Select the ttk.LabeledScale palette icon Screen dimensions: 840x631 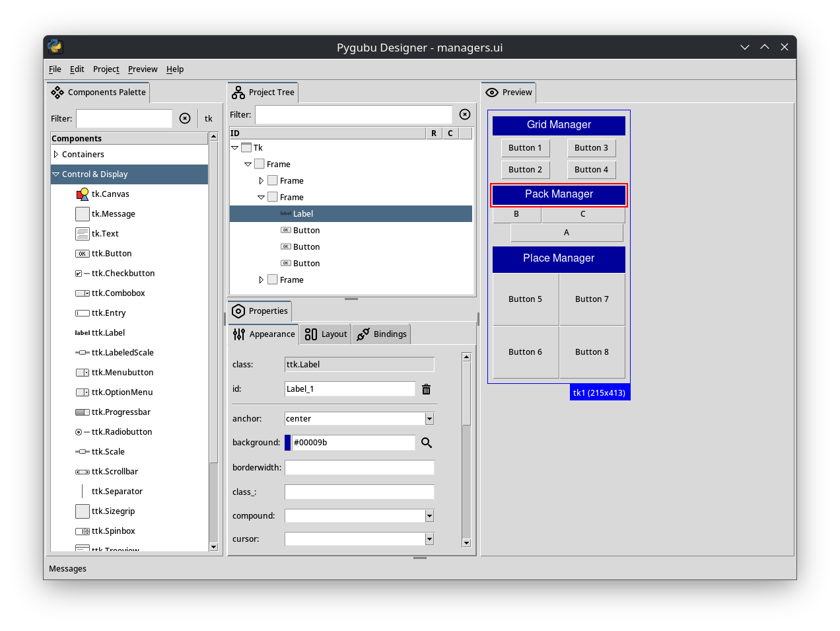point(83,353)
